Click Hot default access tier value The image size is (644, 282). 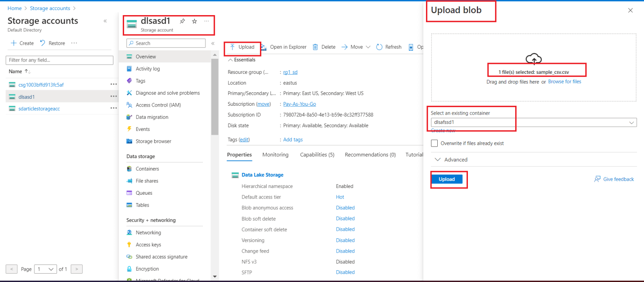click(x=340, y=197)
